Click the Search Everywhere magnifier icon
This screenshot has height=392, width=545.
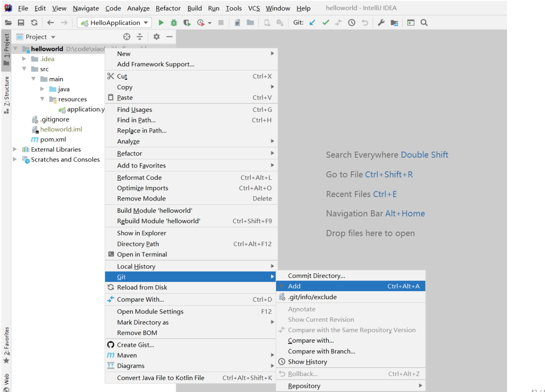[x=424, y=23]
